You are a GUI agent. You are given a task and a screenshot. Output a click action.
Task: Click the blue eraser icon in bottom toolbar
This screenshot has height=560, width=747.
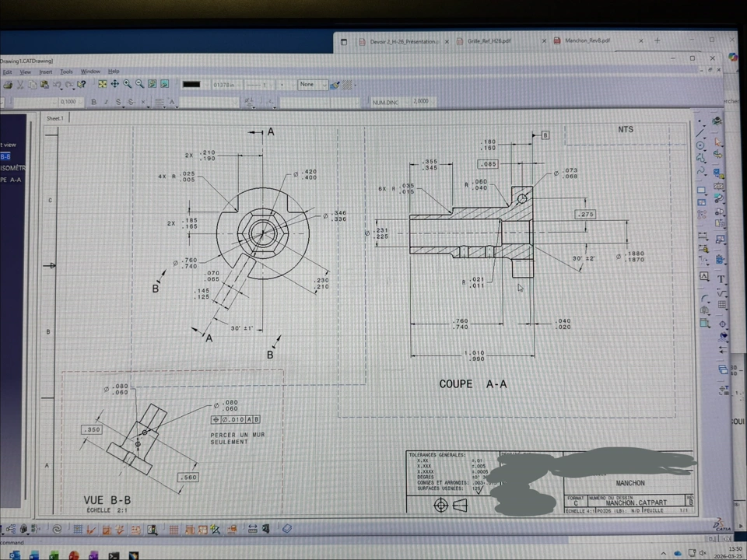point(287,529)
